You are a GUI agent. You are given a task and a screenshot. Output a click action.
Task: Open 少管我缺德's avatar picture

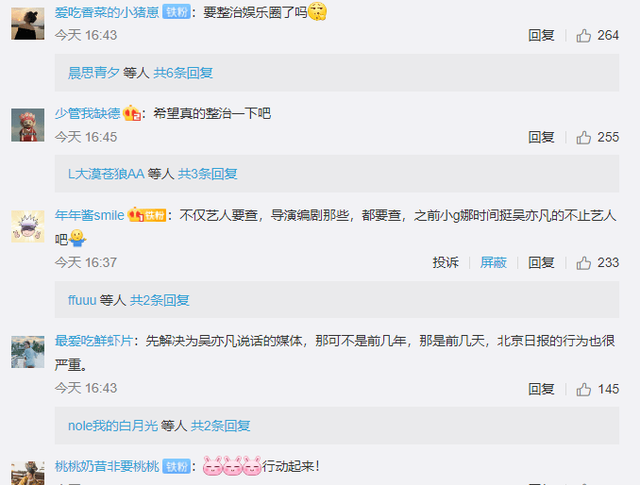pos(28,125)
